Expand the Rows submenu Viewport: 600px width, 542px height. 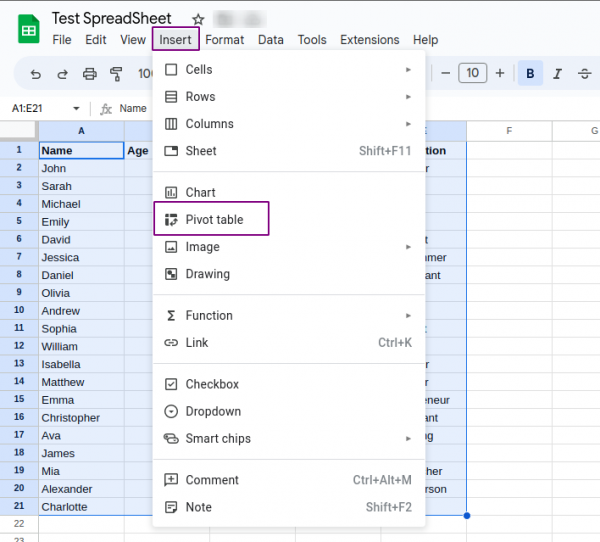[289, 97]
